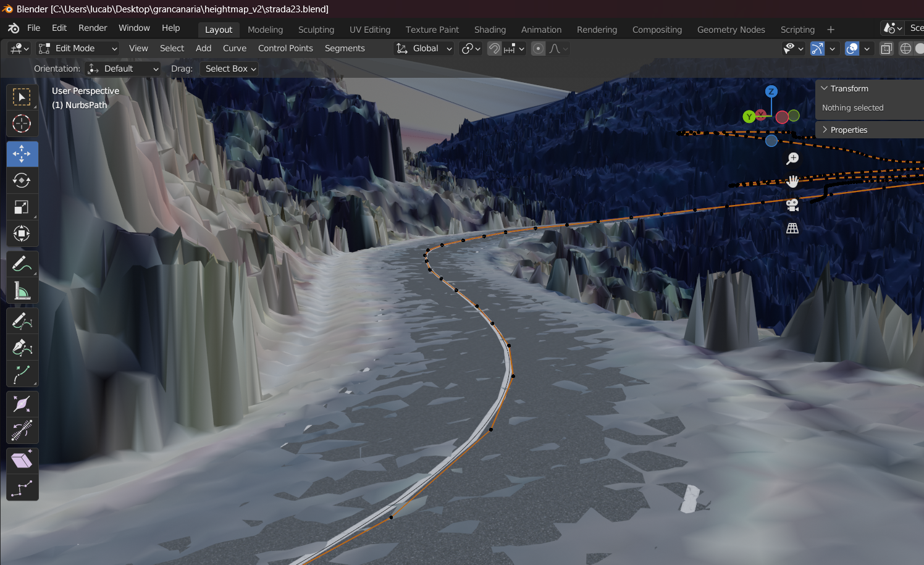Click the pan hand viewport icon
The height and width of the screenshot is (565, 924).
click(792, 182)
